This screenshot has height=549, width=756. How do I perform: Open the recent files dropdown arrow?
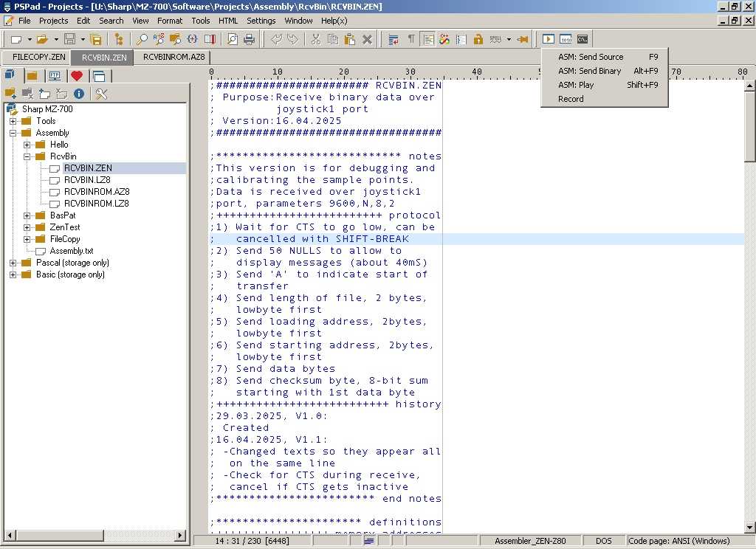56,40
